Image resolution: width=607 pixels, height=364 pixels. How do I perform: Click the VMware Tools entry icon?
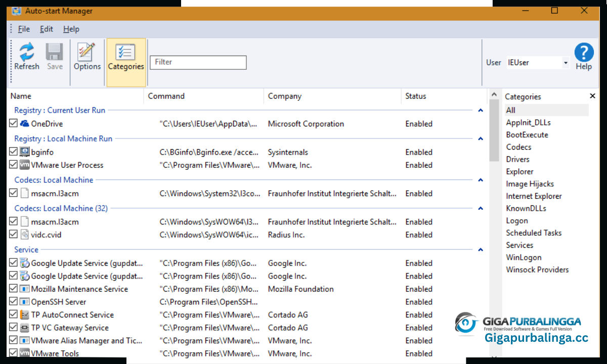click(25, 353)
